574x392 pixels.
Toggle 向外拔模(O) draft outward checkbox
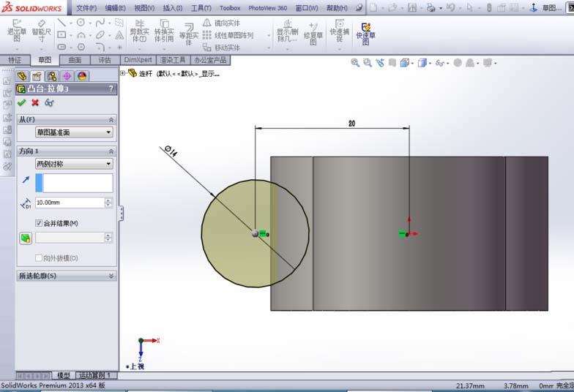pyautogui.click(x=39, y=257)
